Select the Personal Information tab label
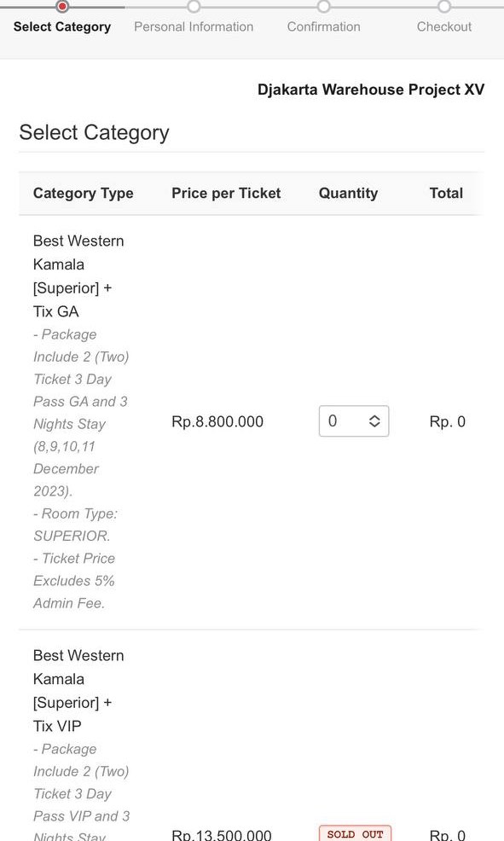 click(194, 26)
